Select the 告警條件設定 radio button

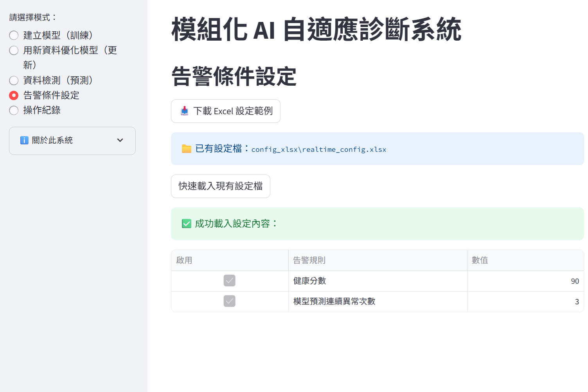tap(14, 95)
